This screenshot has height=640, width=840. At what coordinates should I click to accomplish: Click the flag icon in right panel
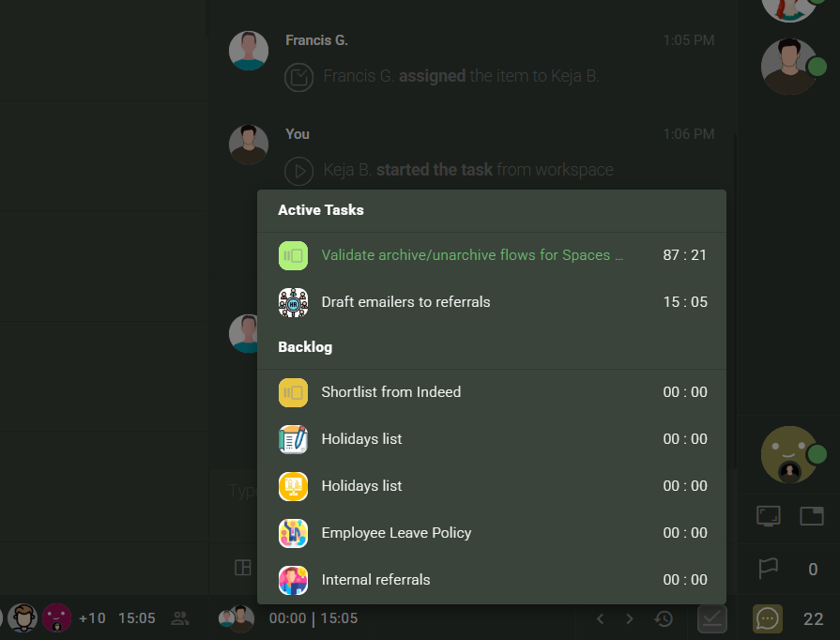769,569
